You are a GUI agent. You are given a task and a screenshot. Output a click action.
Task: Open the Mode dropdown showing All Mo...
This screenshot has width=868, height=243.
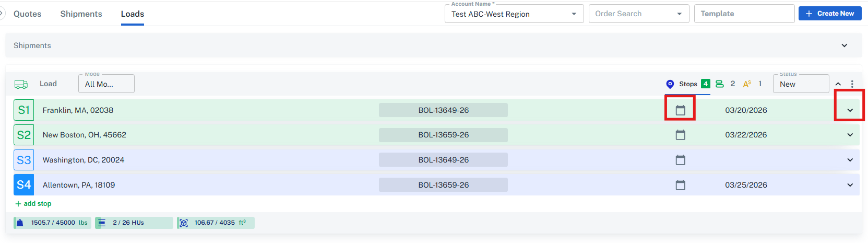pyautogui.click(x=106, y=84)
